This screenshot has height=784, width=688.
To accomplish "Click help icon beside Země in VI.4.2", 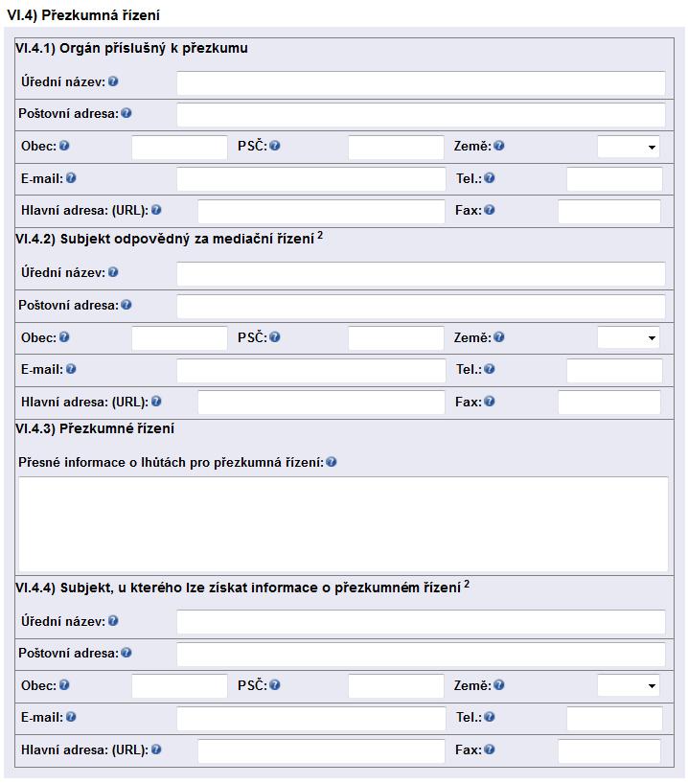I will click(x=498, y=337).
